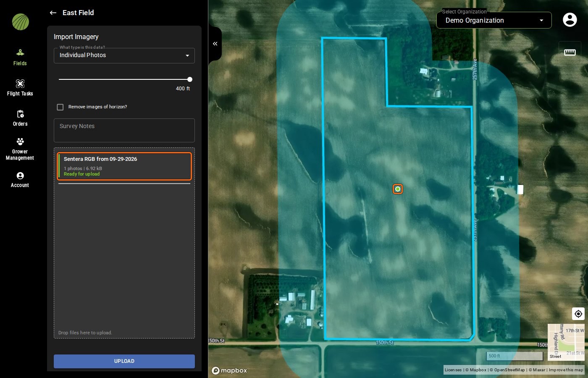Image resolution: width=588 pixels, height=378 pixels.
Task: Open the Orders section
Action: (20, 118)
